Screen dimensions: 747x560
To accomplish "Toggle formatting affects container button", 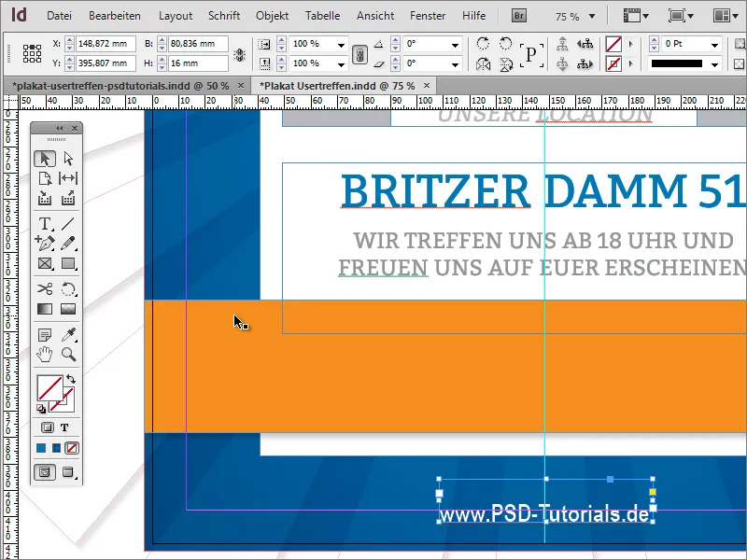I will [x=48, y=427].
